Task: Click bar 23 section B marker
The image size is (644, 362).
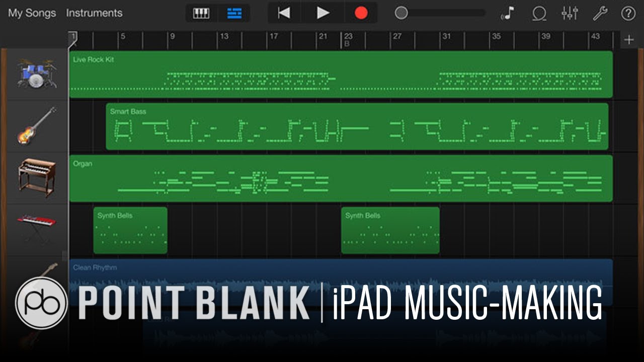Action: (348, 40)
